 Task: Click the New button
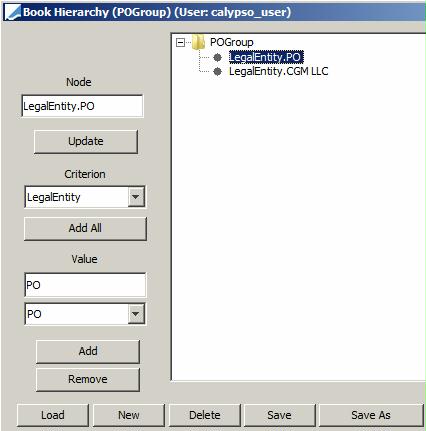pyautogui.click(x=129, y=415)
